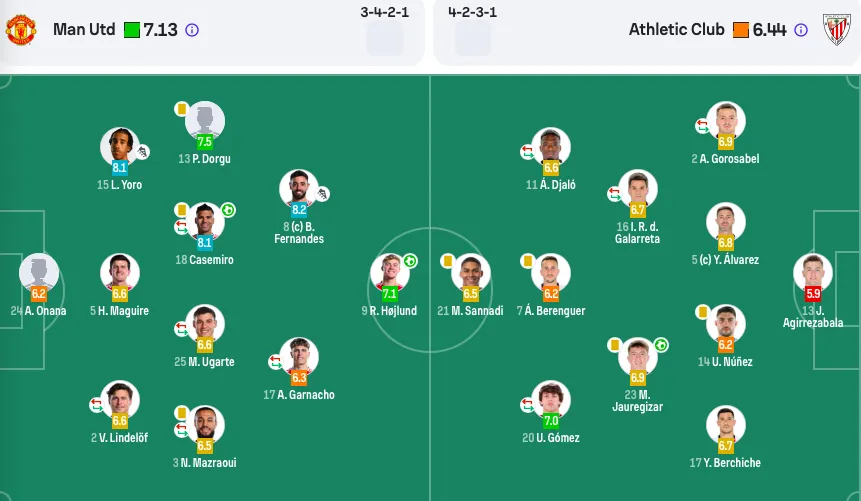This screenshot has width=861, height=501.
Task: Click the assist boot icon on B. Fernandes
Action: [322, 193]
